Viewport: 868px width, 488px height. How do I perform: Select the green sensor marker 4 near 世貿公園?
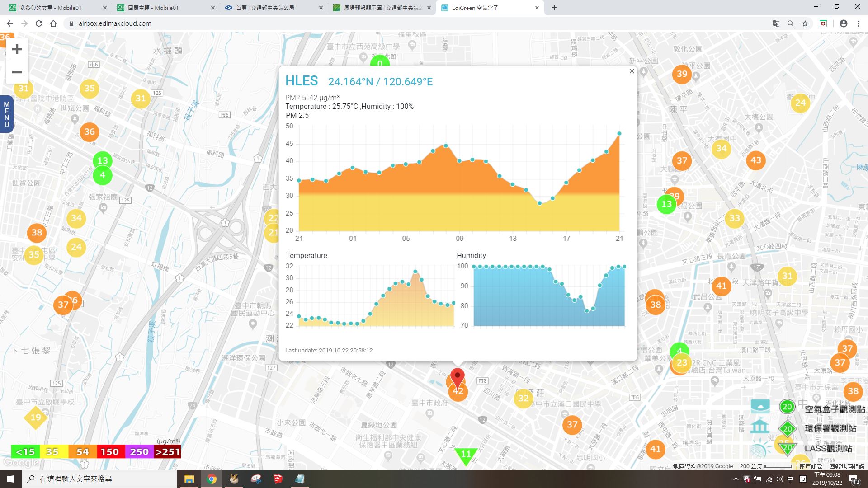tap(103, 175)
